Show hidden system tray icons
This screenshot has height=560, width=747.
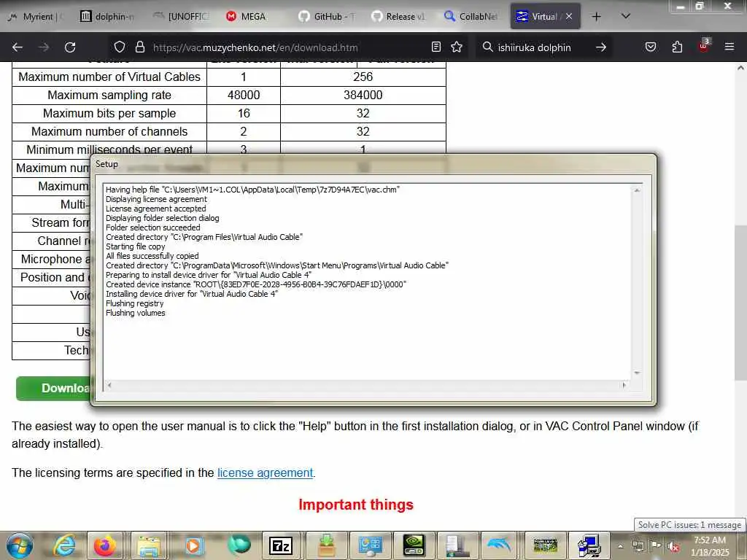[x=620, y=546]
